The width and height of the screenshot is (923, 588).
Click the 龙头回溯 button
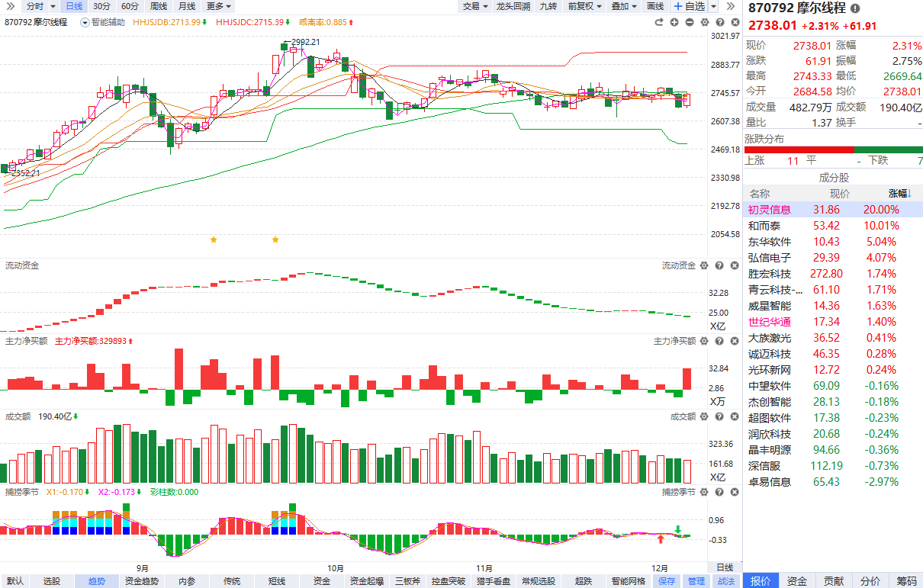tap(513, 6)
